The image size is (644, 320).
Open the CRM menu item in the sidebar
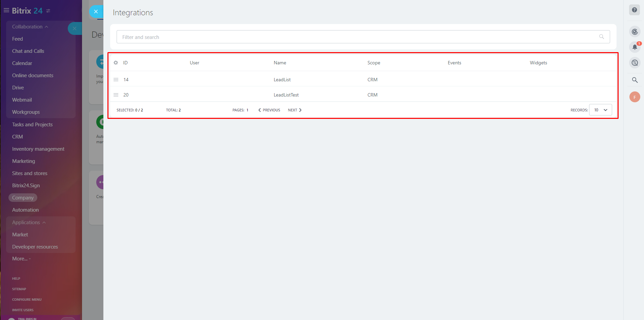(17, 136)
